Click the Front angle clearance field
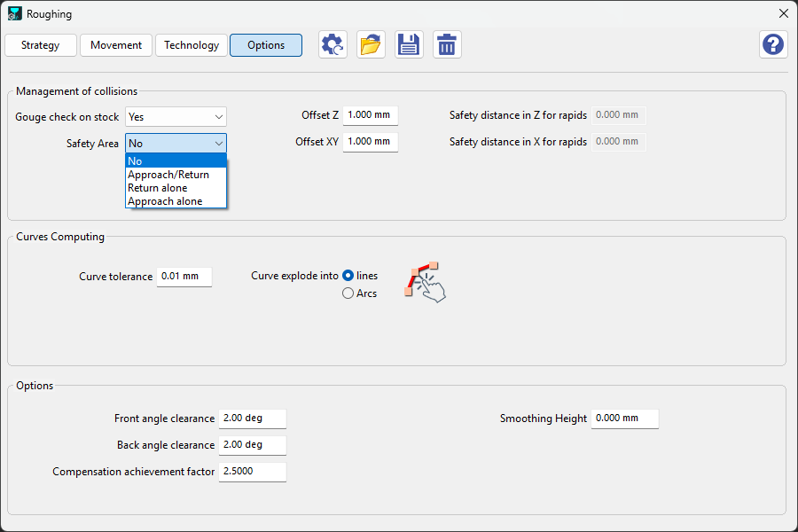Viewport: 798px width, 532px height. [x=252, y=419]
